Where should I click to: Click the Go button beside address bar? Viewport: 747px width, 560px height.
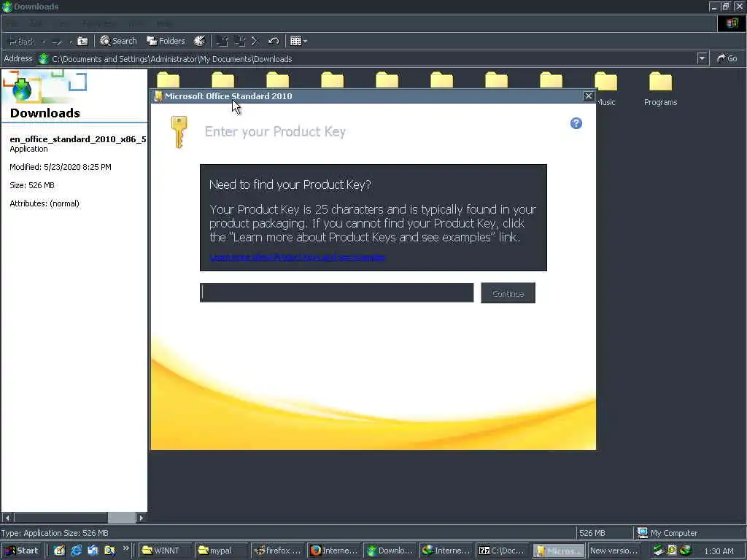tap(727, 58)
